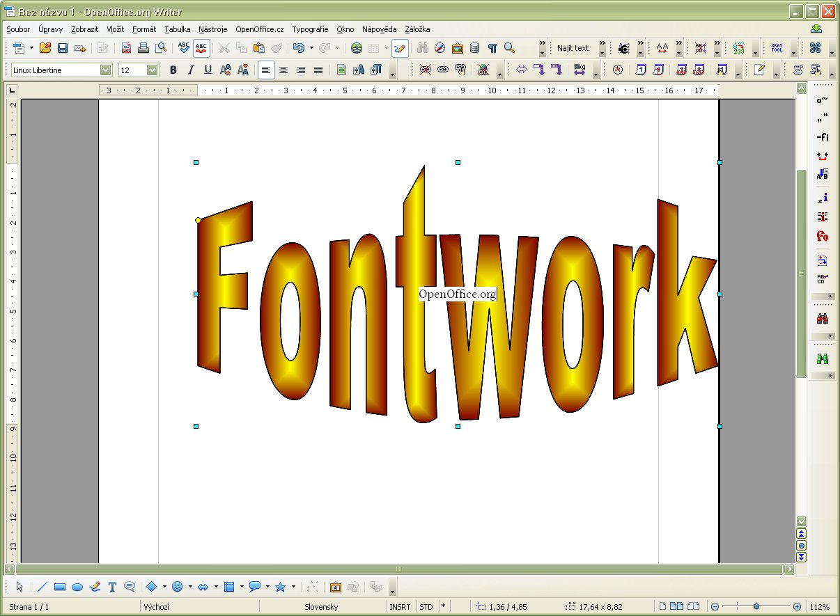Expand Symbol Shapes smiley dropdown arrow
The width and height of the screenshot is (840, 616).
(x=190, y=587)
